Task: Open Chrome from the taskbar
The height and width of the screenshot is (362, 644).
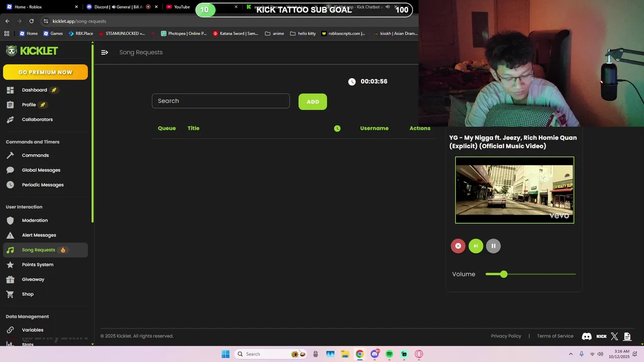Action: [360, 354]
